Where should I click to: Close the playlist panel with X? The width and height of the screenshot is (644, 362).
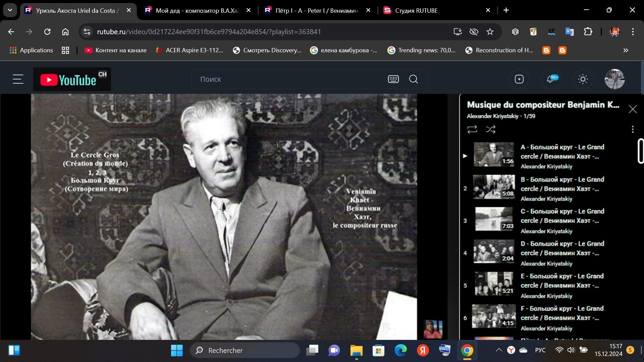point(633,109)
